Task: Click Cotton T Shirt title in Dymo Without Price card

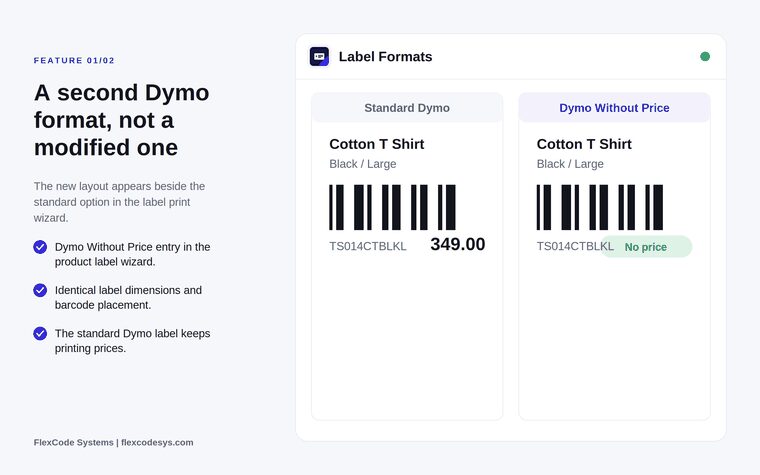Action: pos(584,144)
